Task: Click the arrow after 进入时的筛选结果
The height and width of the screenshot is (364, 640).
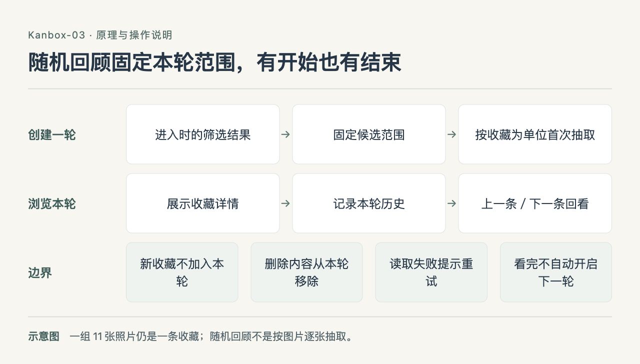Action: pyautogui.click(x=285, y=134)
